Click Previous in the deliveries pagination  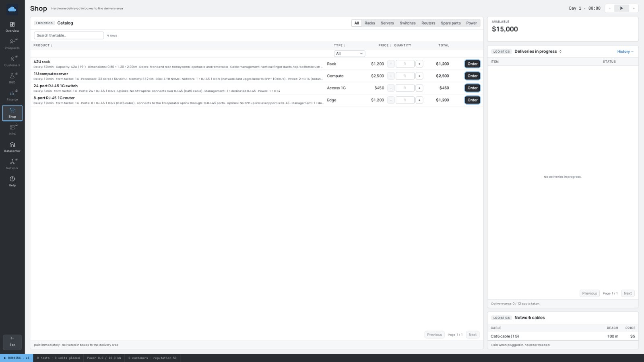(590, 294)
